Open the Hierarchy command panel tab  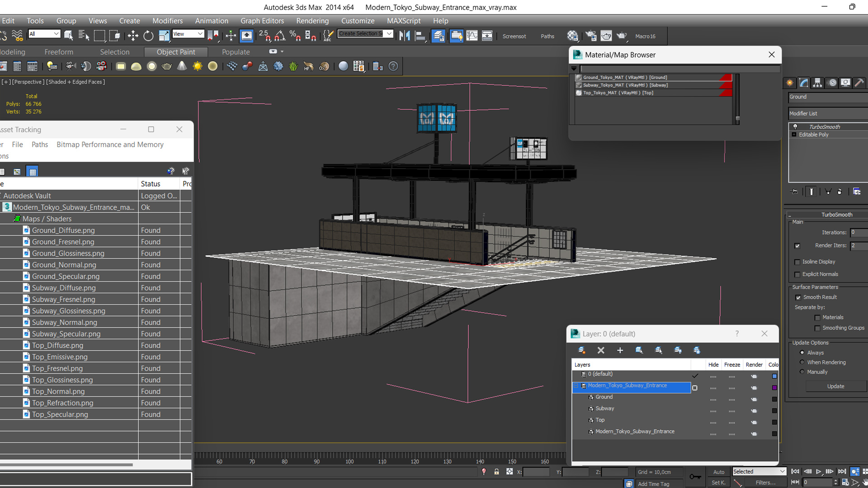(x=817, y=83)
